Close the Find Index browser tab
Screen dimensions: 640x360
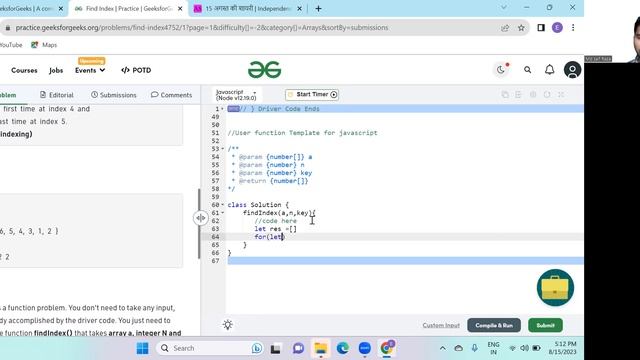(180, 9)
